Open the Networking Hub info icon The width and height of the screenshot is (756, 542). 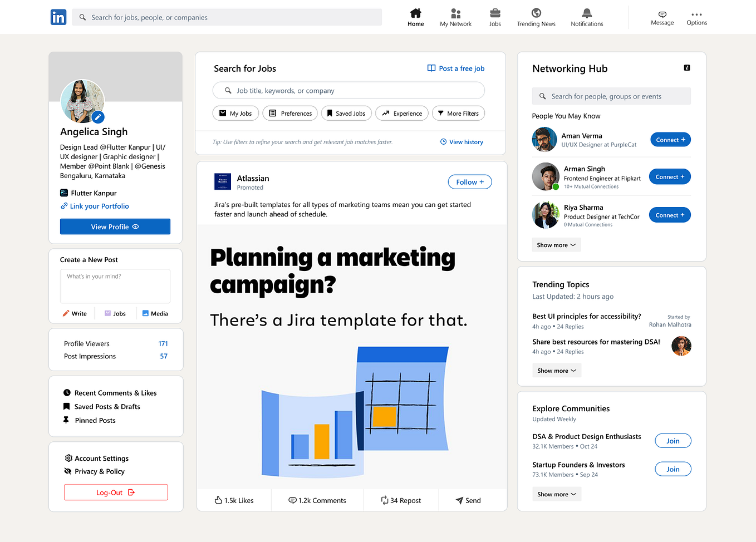click(686, 67)
